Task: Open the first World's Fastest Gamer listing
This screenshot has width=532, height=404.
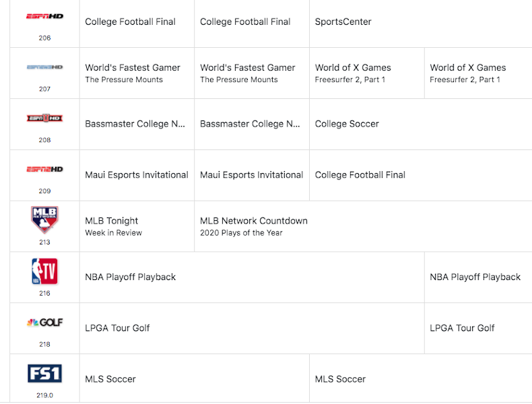Action: pos(133,73)
